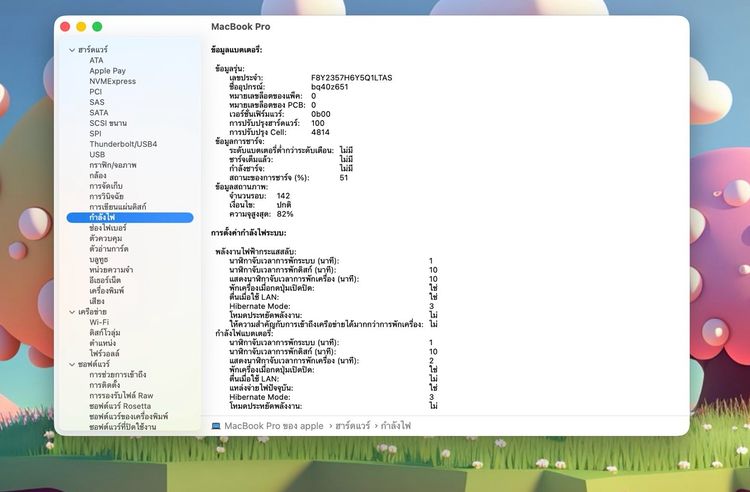Select ตัวควบคุม in the sidebar
The image size is (750, 492).
coord(106,238)
